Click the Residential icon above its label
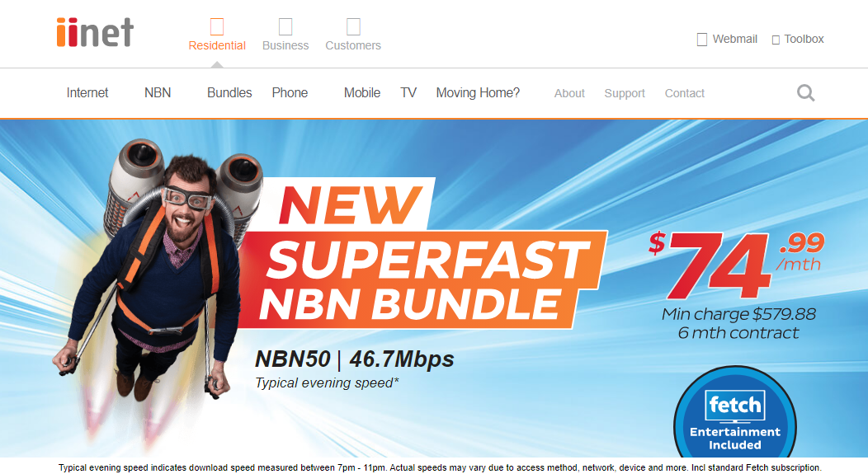Screen dimensions: 868x474 [x=217, y=26]
